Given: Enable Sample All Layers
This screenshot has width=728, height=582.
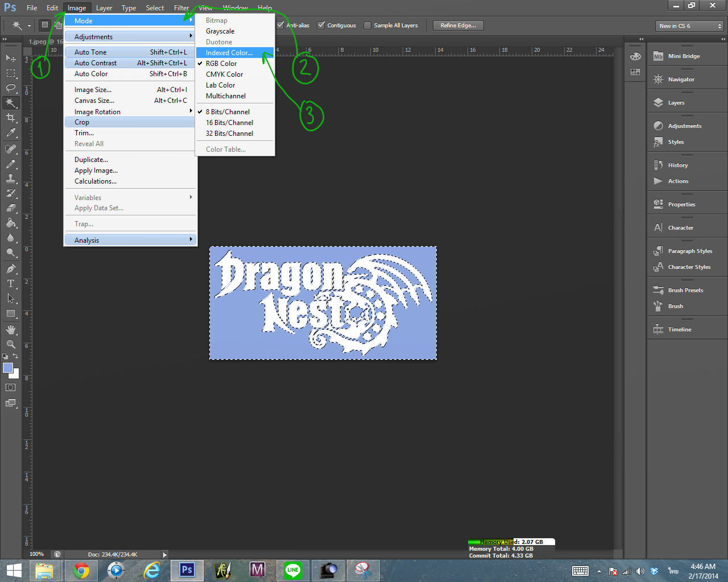Looking at the screenshot, I should [367, 25].
